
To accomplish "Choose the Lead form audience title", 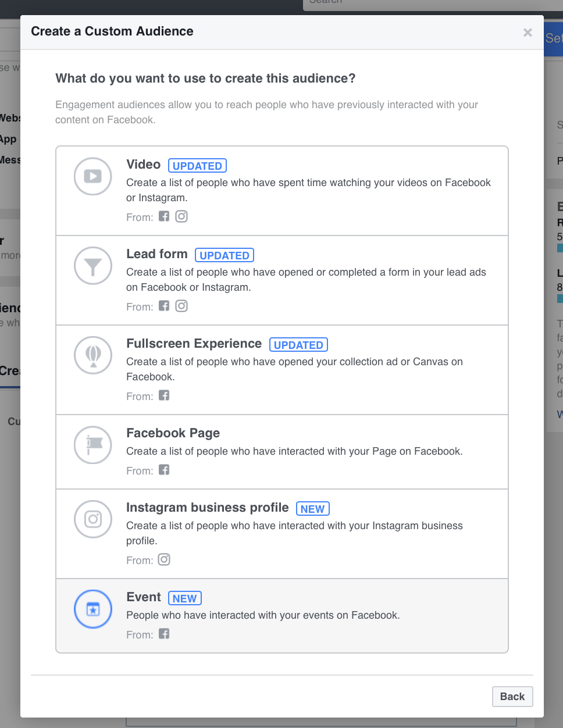I will click(157, 254).
